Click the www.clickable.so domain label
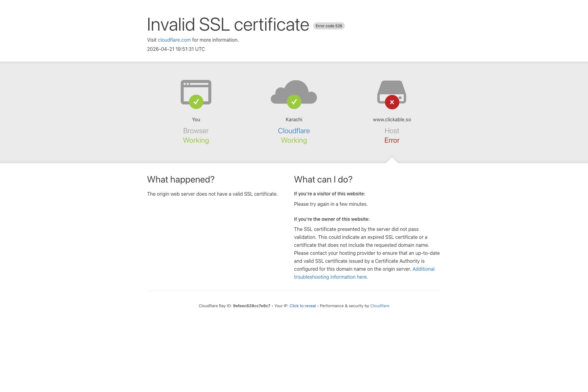Viewport: 588px width, 392px height. [x=392, y=119]
